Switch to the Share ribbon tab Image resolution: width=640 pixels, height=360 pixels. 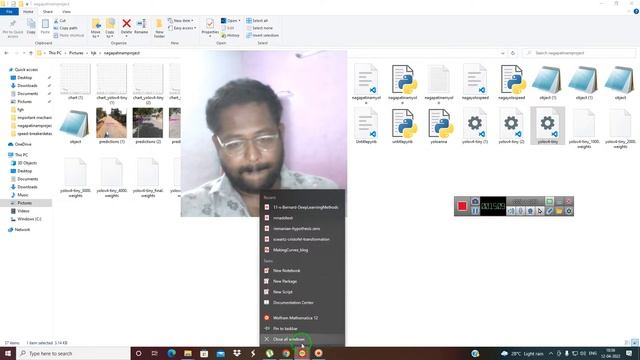48,11
